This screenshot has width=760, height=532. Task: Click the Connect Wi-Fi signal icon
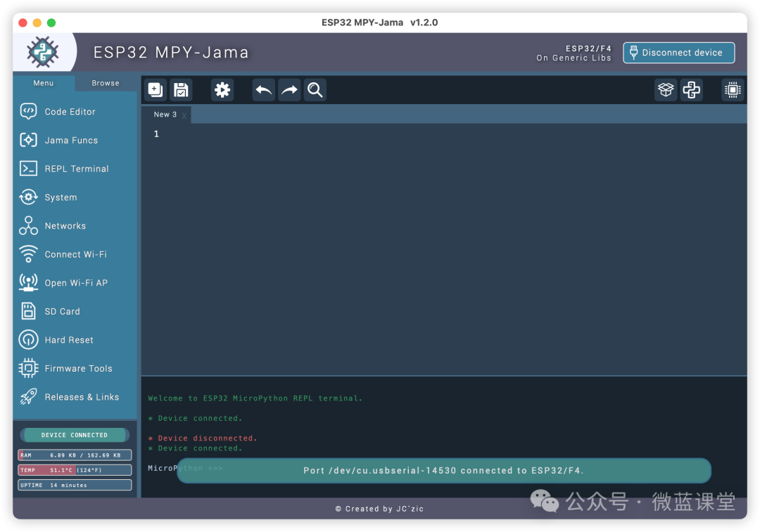(28, 254)
